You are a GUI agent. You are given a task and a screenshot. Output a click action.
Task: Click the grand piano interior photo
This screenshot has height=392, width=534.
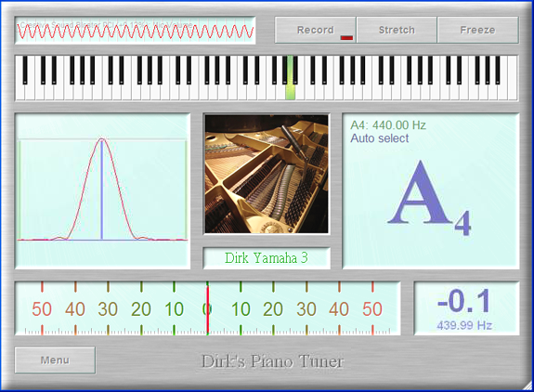[x=267, y=174]
